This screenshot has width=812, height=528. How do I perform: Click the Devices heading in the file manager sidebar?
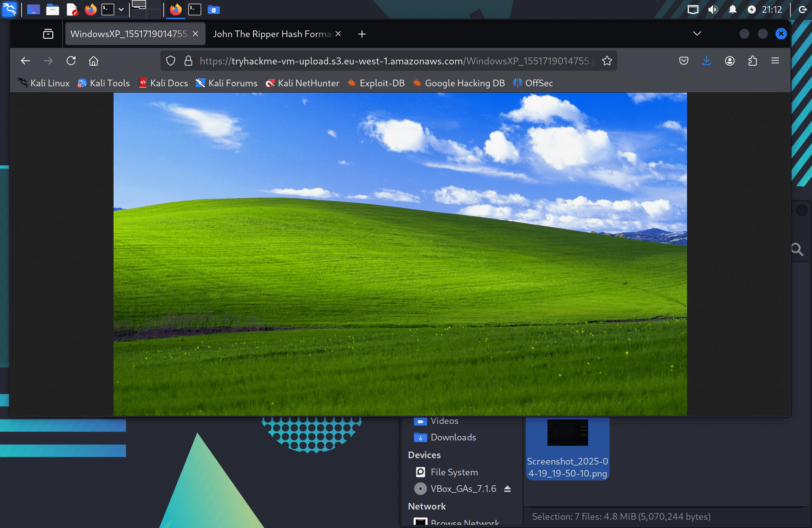[424, 455]
